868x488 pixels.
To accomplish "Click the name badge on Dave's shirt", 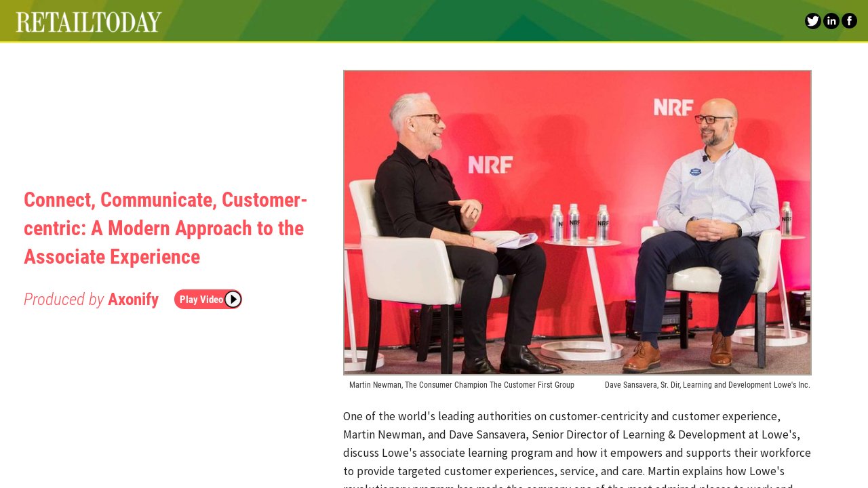I will pyautogui.click(x=695, y=171).
